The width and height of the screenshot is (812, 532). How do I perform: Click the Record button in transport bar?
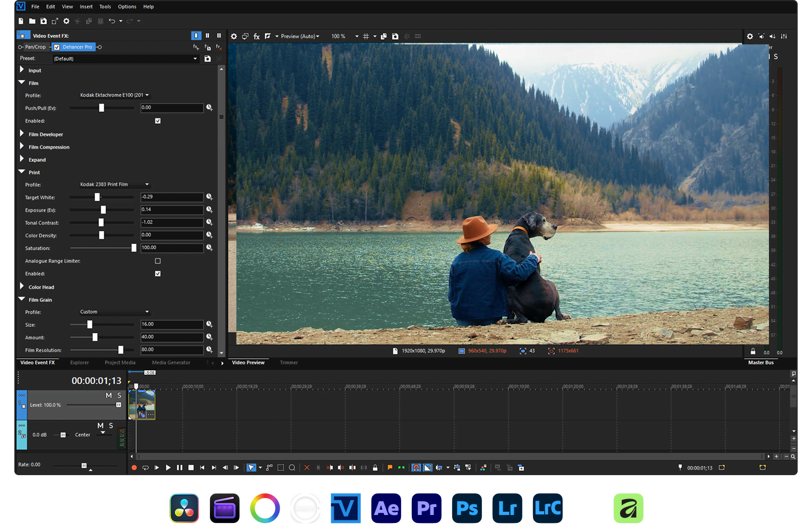point(134,468)
